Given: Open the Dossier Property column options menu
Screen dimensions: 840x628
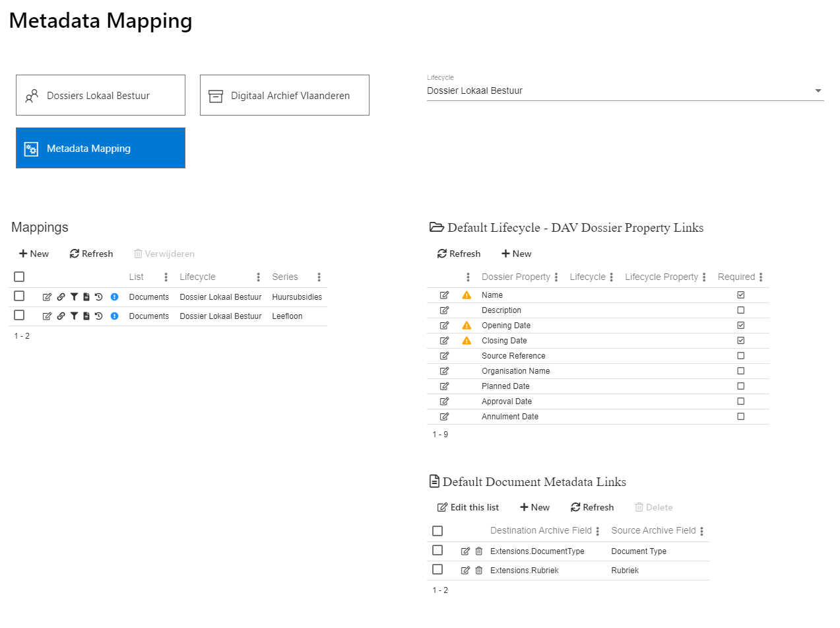Looking at the screenshot, I should (x=556, y=277).
